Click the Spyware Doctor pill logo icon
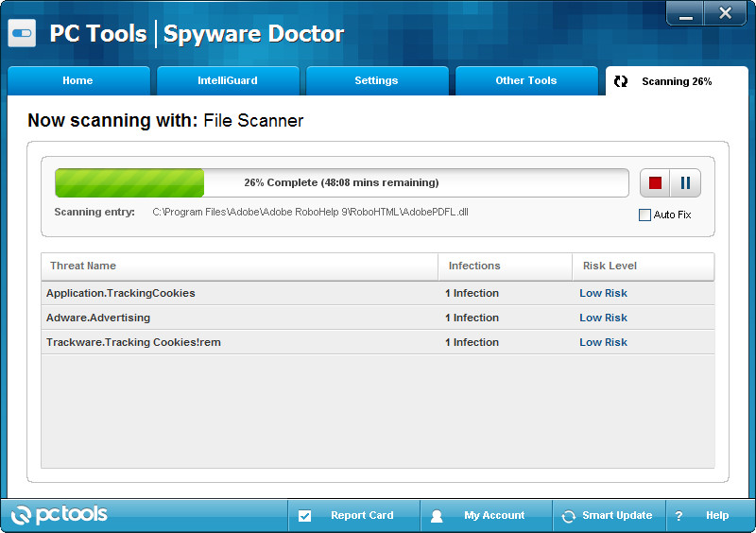Screen dimensions: 756x533 22,33
